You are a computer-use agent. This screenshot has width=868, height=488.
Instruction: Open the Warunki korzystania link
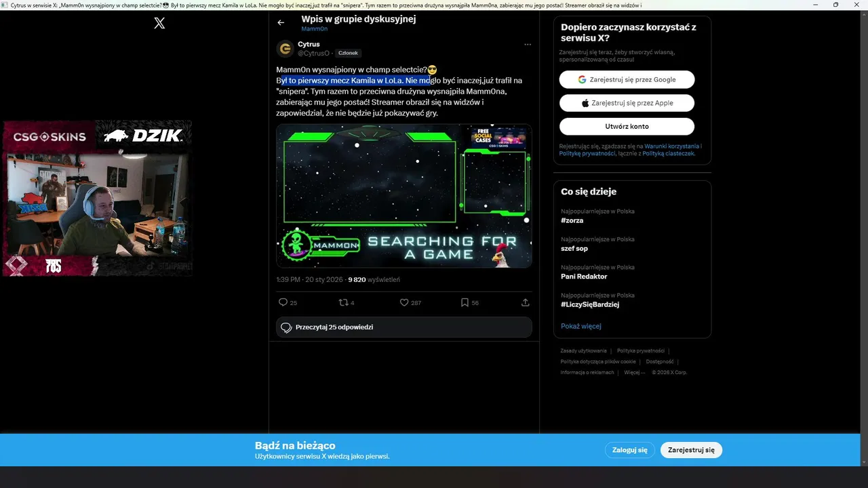(x=673, y=146)
